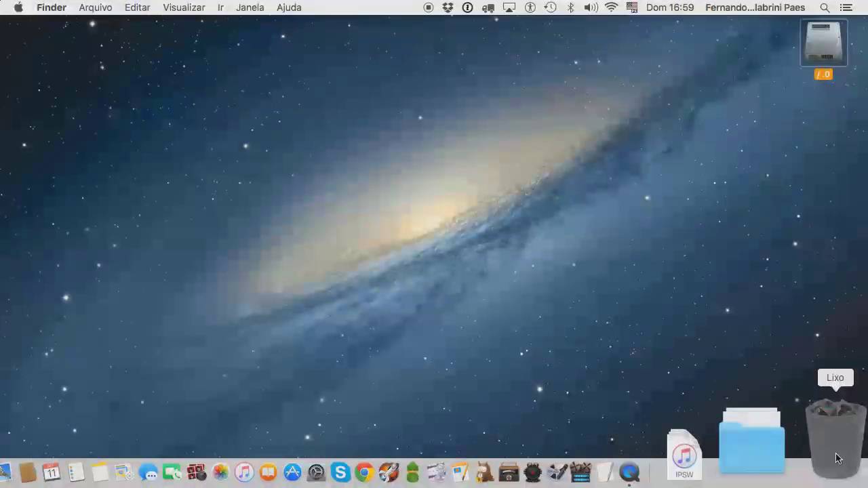The image size is (868, 488).
Task: Open QuickTime Player in the Dock
Action: [x=629, y=472]
